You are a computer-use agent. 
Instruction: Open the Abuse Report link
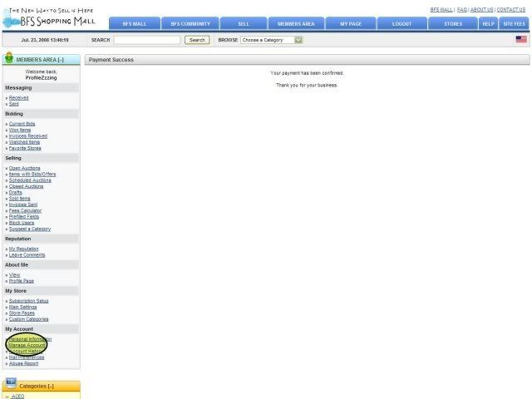pyautogui.click(x=23, y=363)
